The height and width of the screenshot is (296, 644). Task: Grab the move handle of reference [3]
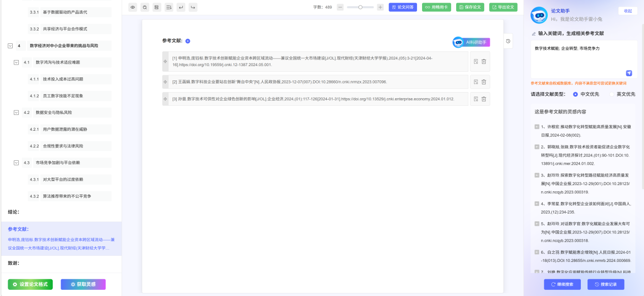(165, 99)
